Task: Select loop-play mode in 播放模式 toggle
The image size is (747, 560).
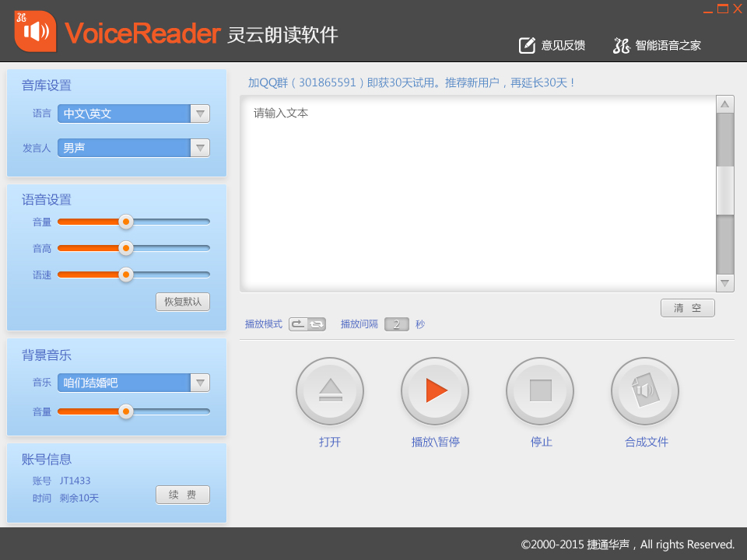Action: [317, 324]
